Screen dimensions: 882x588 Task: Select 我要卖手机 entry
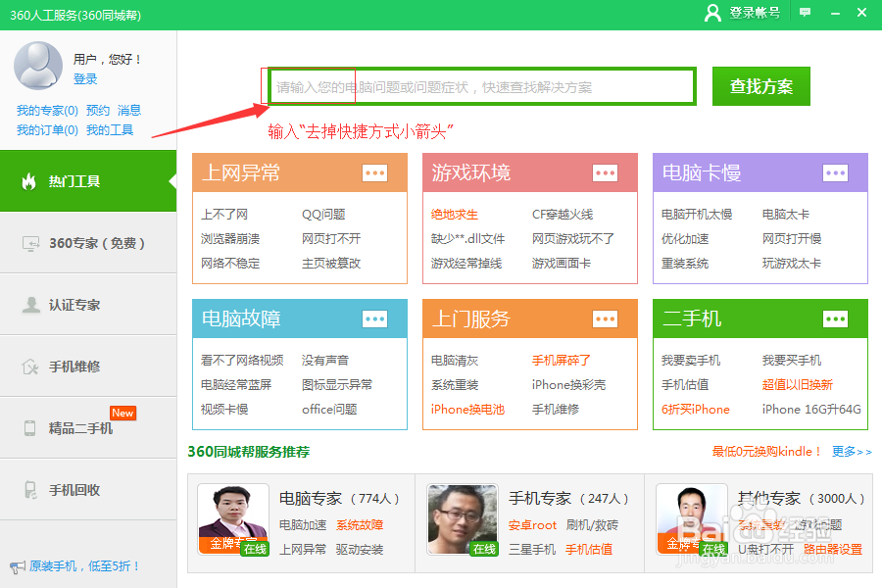pyautogui.click(x=691, y=360)
